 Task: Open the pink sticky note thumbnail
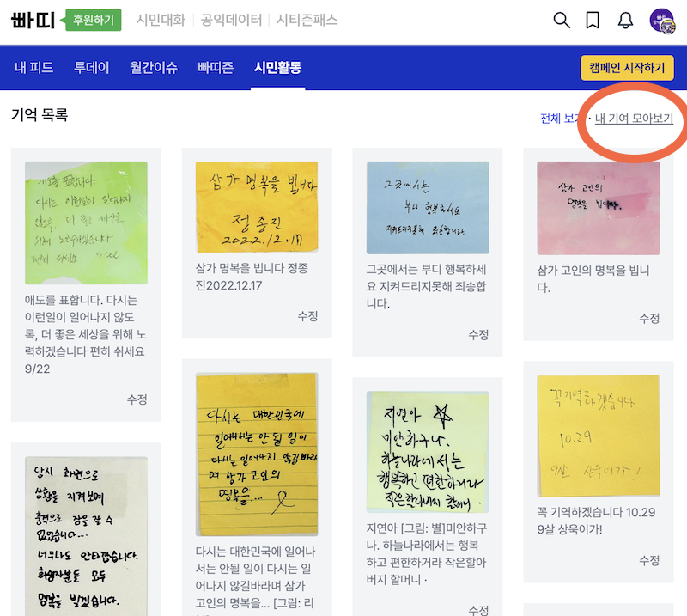(x=598, y=207)
